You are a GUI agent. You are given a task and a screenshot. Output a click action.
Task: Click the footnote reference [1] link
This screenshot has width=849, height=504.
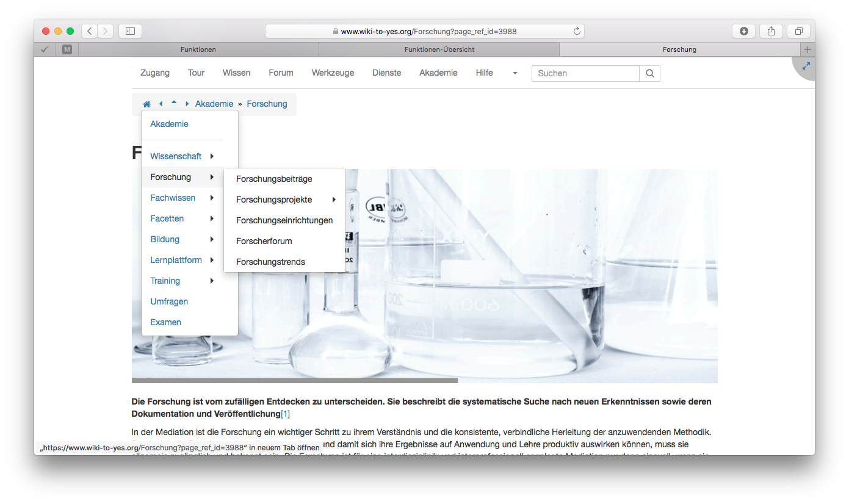[x=285, y=414]
